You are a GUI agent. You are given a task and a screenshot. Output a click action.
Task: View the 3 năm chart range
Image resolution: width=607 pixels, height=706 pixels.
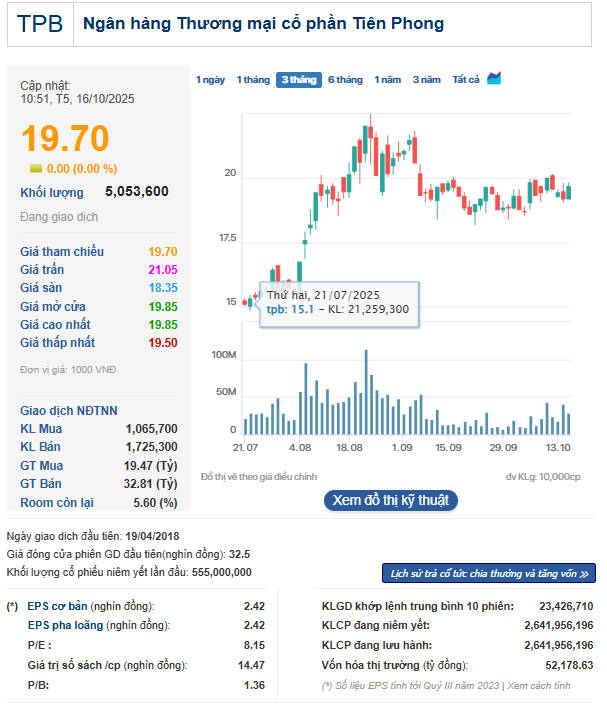click(x=427, y=80)
